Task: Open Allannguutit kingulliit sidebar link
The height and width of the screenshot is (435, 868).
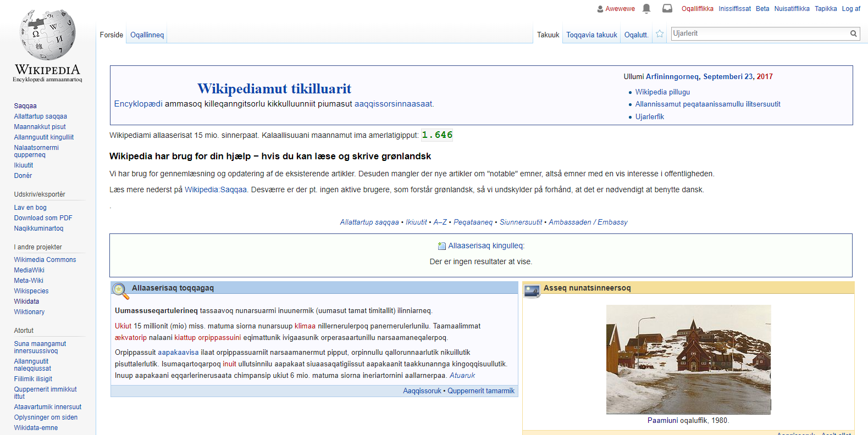Action: (44, 137)
